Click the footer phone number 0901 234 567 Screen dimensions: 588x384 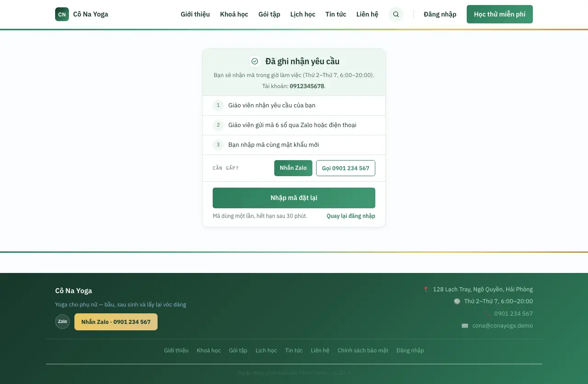click(514, 314)
